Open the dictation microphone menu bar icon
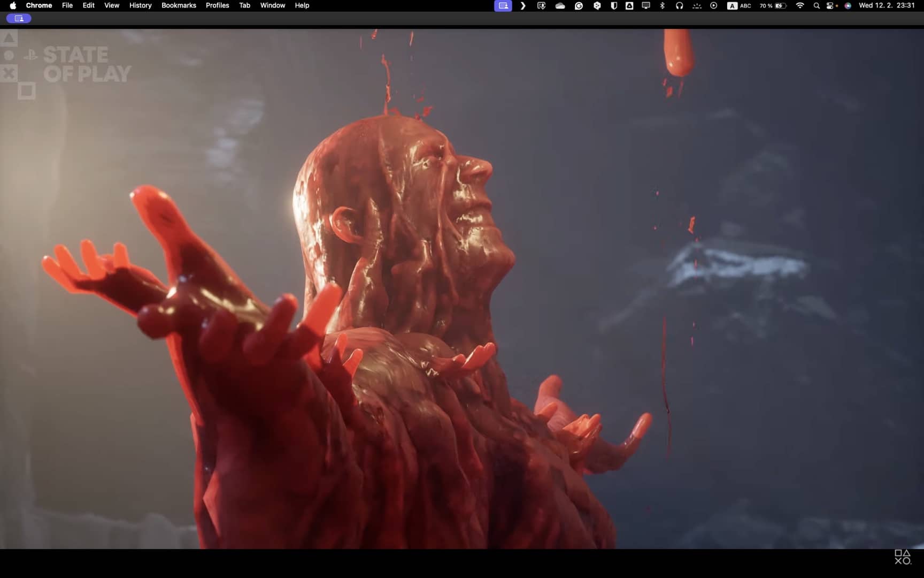Viewport: 924px width, 578px height. [x=541, y=5]
